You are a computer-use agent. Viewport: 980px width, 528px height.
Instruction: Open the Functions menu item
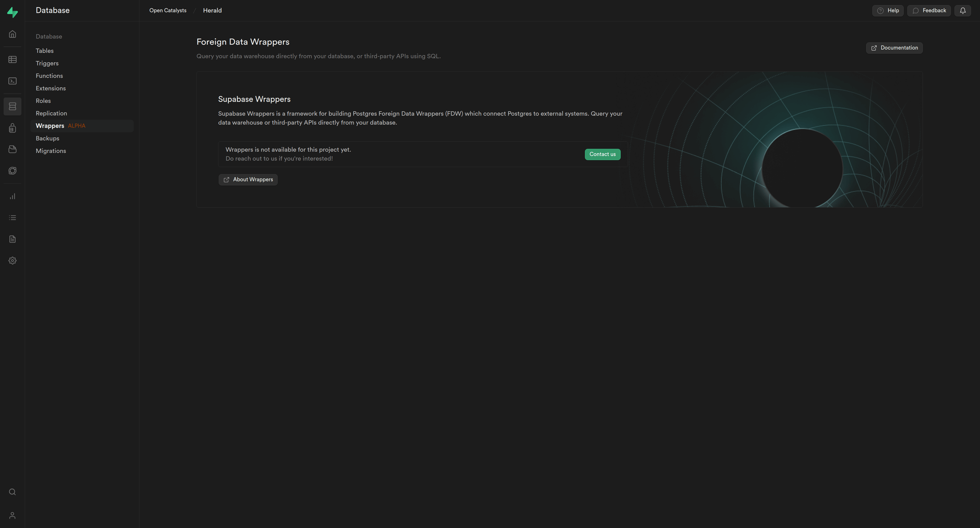[x=82, y=76]
